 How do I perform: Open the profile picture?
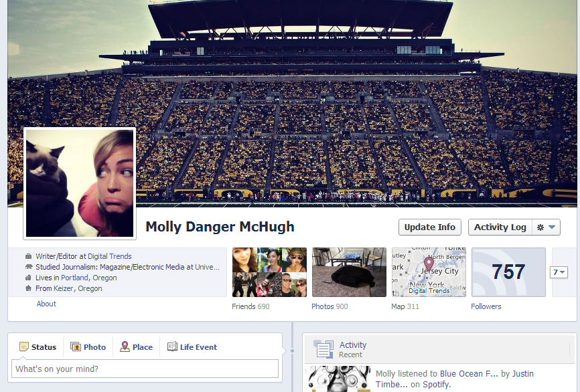80,183
